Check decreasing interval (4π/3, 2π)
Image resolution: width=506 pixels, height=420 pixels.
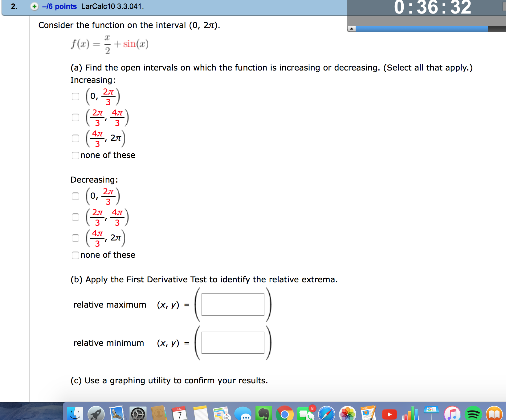click(75, 238)
